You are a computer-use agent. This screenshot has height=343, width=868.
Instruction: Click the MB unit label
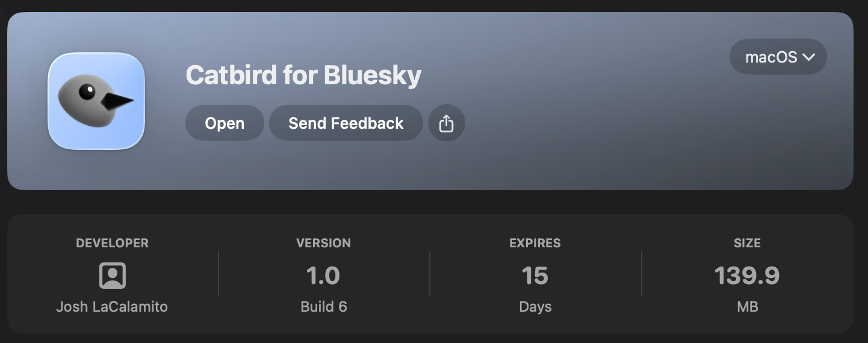tap(747, 306)
